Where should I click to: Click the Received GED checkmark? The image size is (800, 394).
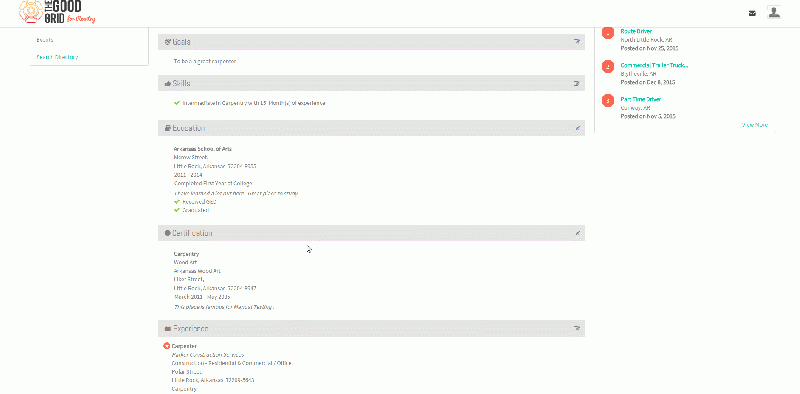[177, 202]
